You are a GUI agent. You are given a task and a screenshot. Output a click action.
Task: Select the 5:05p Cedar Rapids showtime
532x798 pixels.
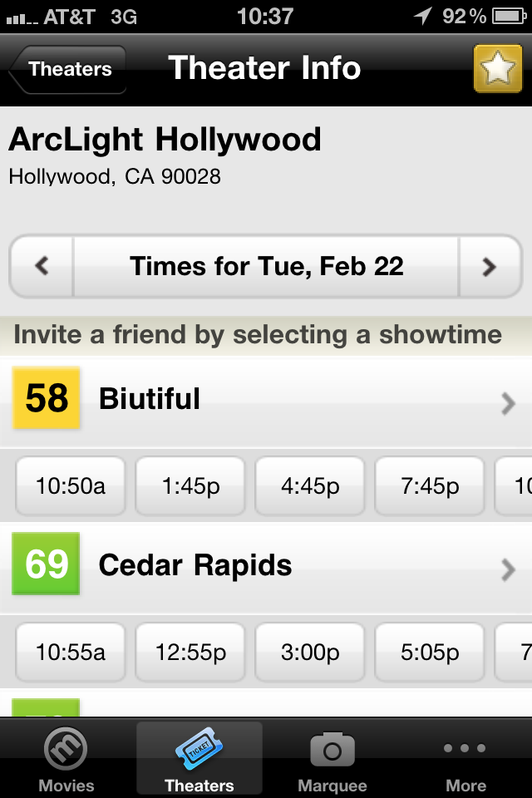(430, 652)
